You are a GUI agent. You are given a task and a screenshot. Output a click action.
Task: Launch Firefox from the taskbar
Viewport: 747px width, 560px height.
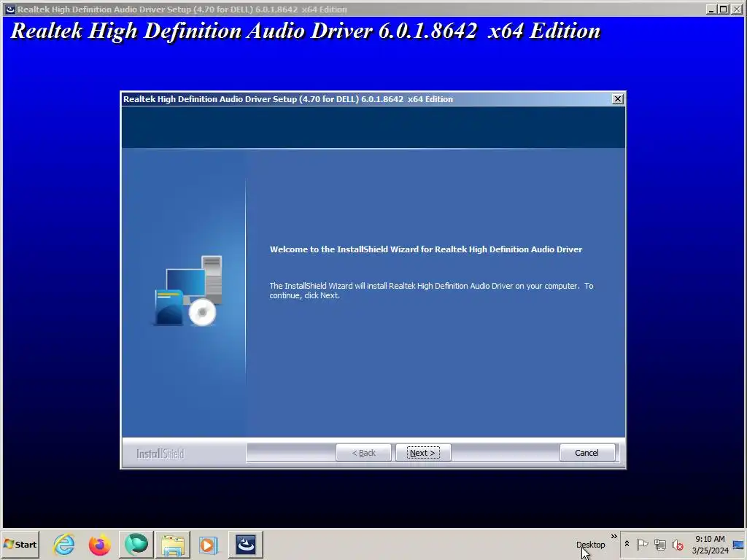pos(100,544)
